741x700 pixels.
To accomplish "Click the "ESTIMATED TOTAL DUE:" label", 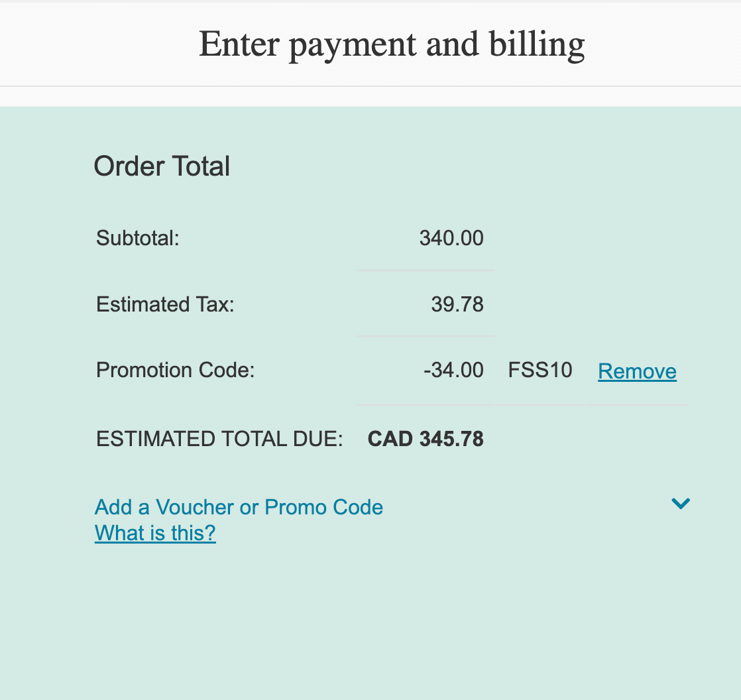I will click(219, 439).
